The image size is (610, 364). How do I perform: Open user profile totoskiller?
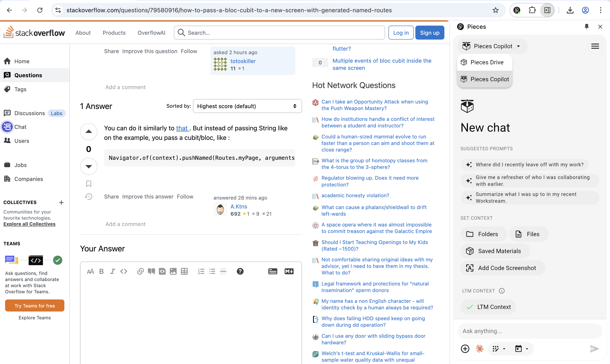pyautogui.click(x=243, y=61)
